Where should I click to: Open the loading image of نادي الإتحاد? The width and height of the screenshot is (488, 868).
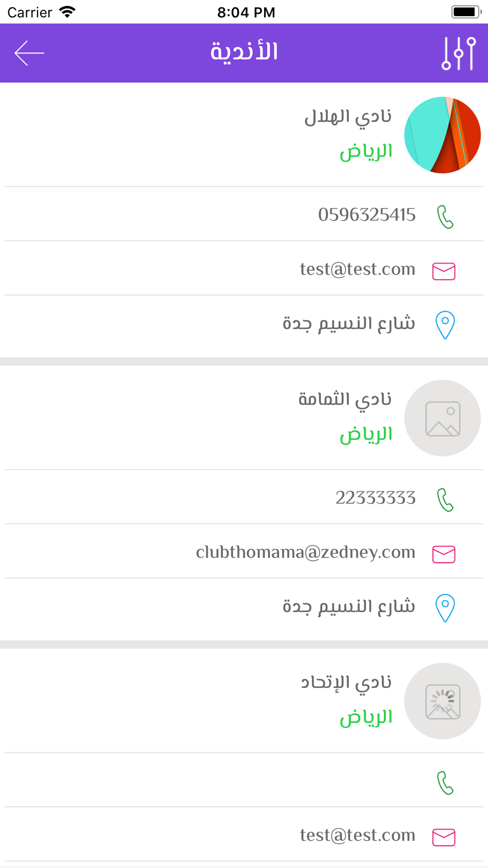point(443,702)
